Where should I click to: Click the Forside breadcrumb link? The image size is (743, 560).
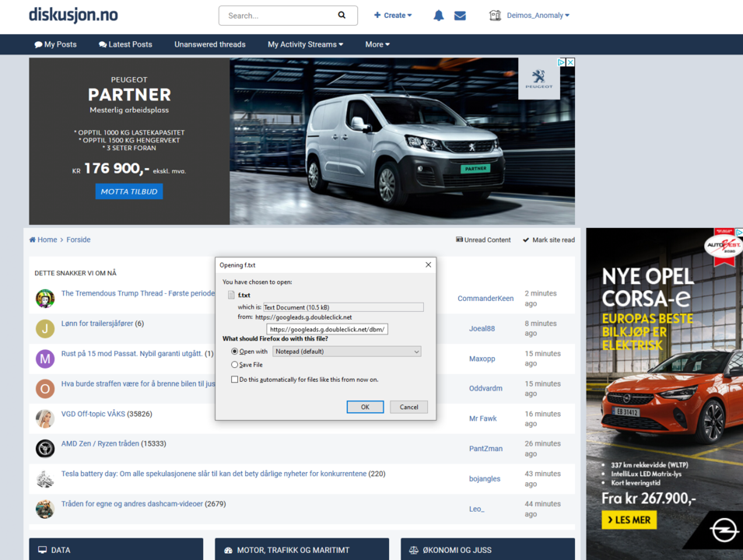coord(78,240)
